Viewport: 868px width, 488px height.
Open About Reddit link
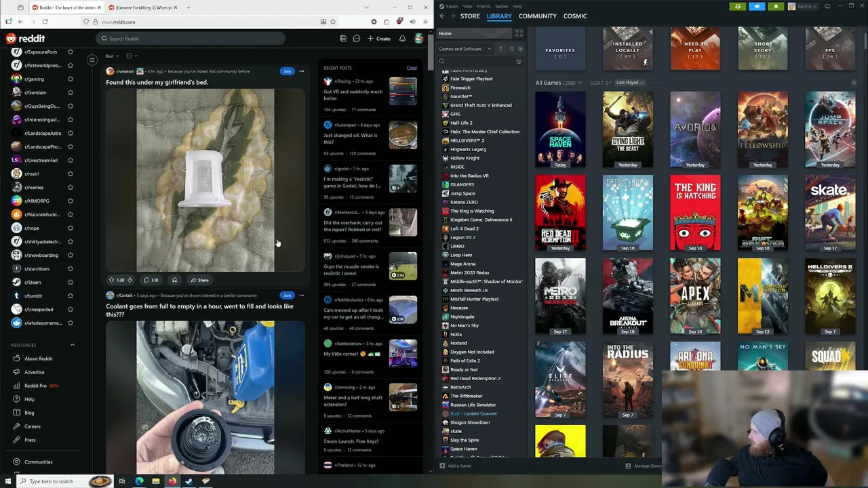coord(39,359)
